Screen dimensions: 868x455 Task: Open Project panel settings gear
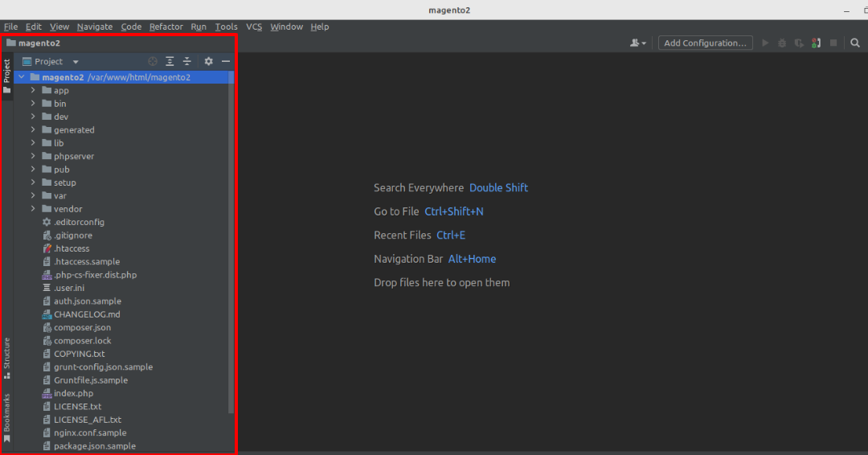point(209,61)
